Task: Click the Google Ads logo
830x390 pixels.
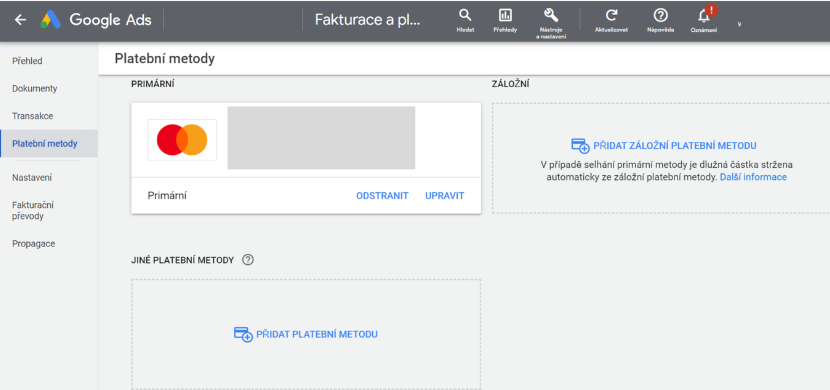Action: [x=96, y=20]
